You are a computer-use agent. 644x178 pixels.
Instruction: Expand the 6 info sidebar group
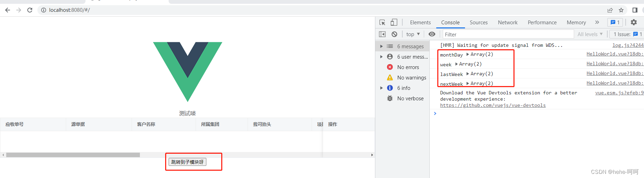pos(382,88)
